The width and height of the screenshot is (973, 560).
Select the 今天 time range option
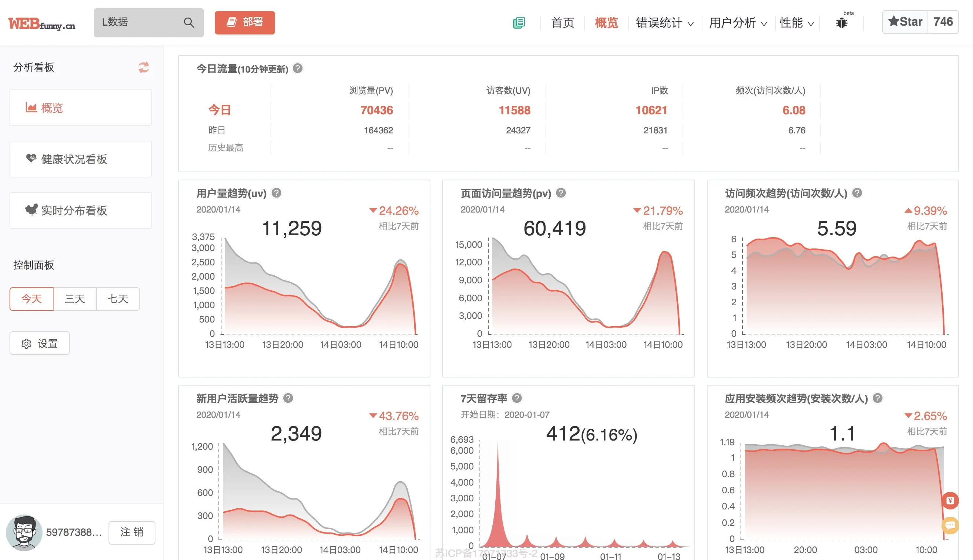(x=32, y=299)
